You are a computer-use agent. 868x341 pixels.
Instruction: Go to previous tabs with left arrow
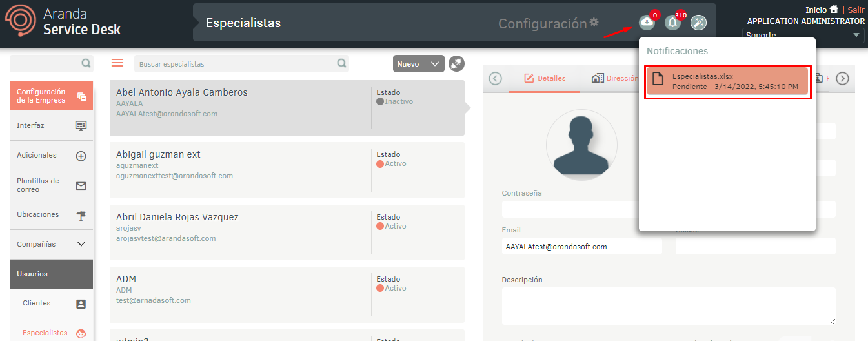click(x=495, y=78)
